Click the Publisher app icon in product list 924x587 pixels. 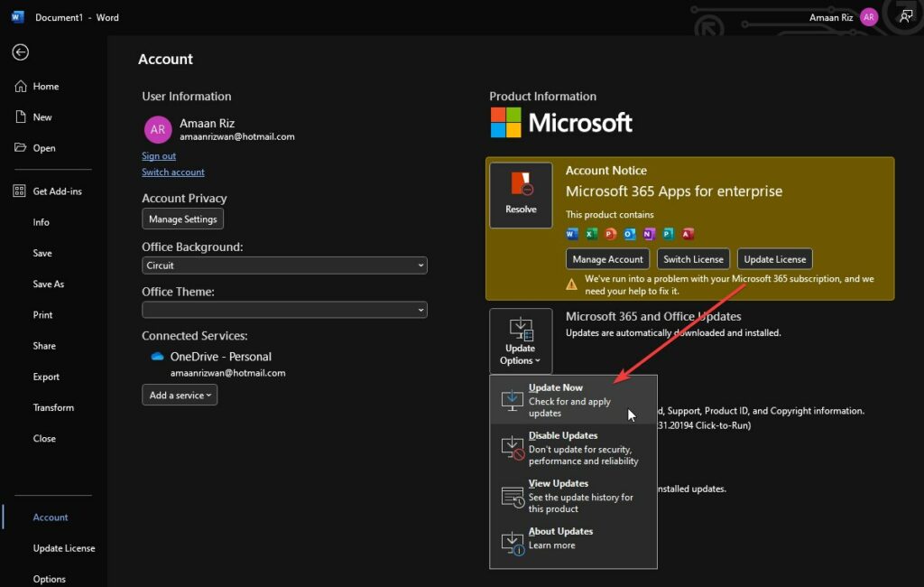pos(668,234)
